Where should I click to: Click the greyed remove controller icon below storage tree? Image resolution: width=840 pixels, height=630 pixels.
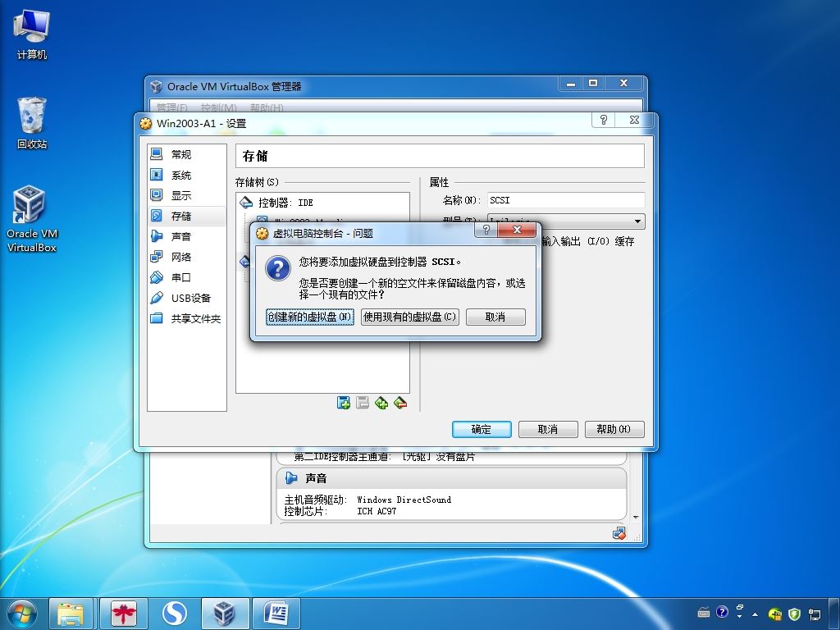(x=363, y=403)
